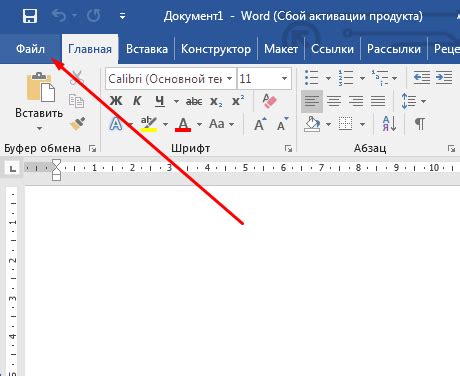
Task: Click inside the blank document page
Action: [242, 281]
